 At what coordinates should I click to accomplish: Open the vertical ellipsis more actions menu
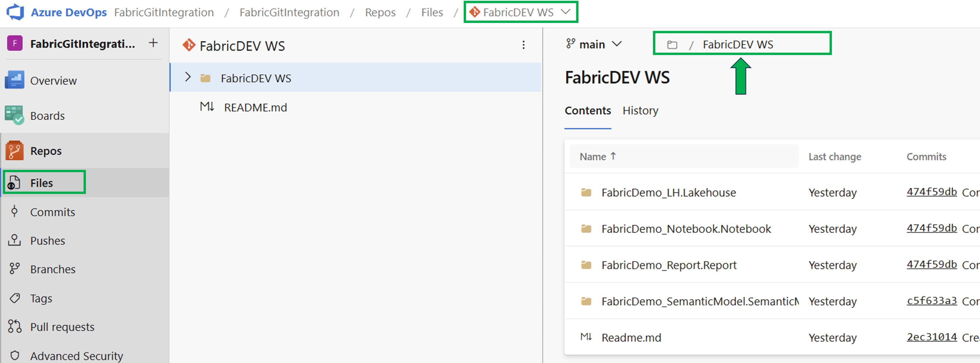click(524, 45)
